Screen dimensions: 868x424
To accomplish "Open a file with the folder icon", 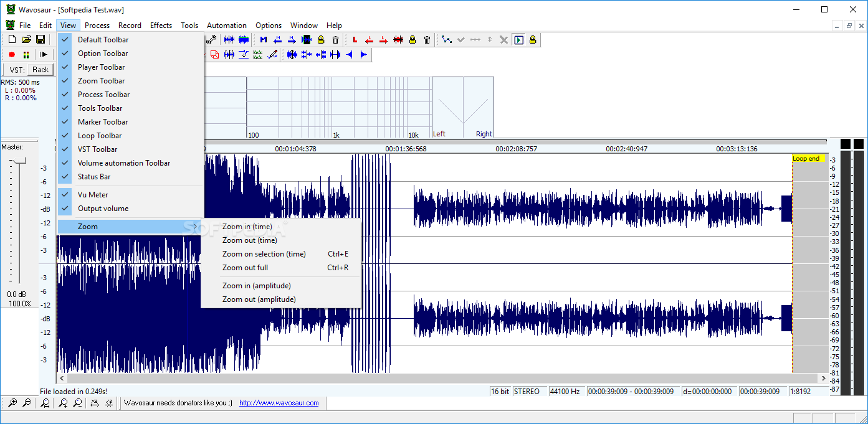I will pyautogui.click(x=26, y=39).
